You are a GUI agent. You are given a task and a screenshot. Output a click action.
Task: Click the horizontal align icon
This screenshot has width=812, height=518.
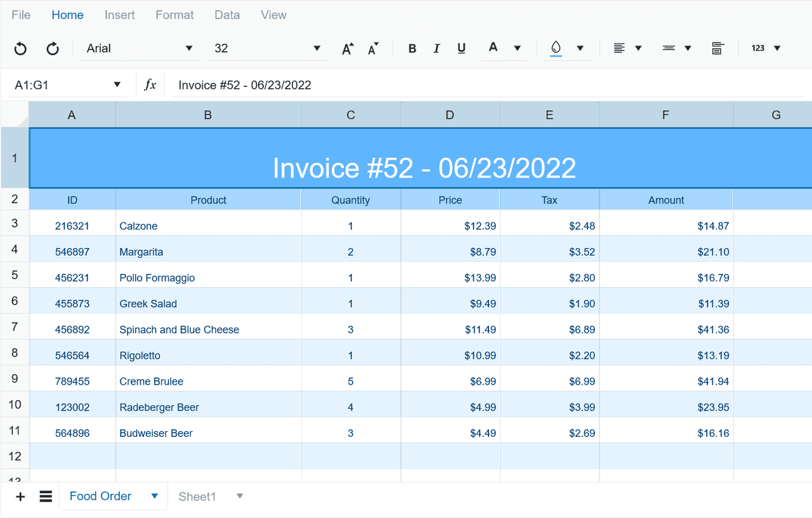[x=619, y=48]
